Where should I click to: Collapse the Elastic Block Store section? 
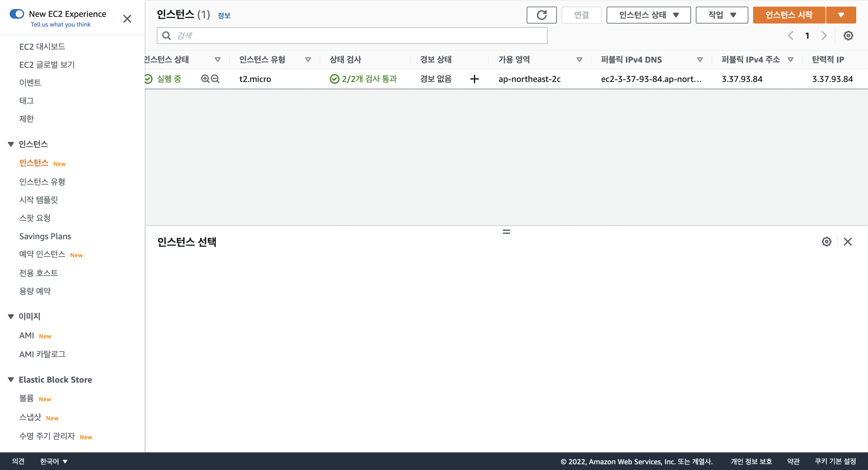[11, 380]
